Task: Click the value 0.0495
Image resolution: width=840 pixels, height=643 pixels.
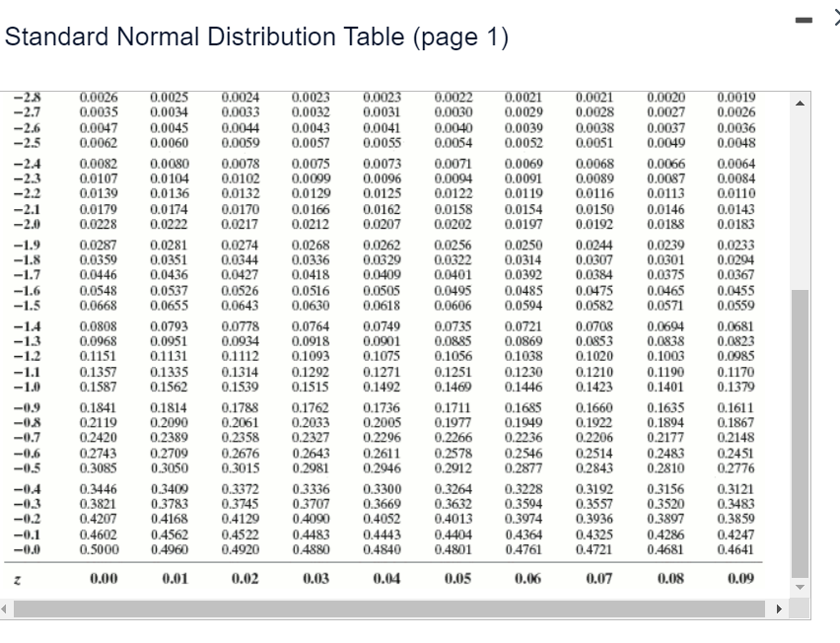Action: [454, 291]
